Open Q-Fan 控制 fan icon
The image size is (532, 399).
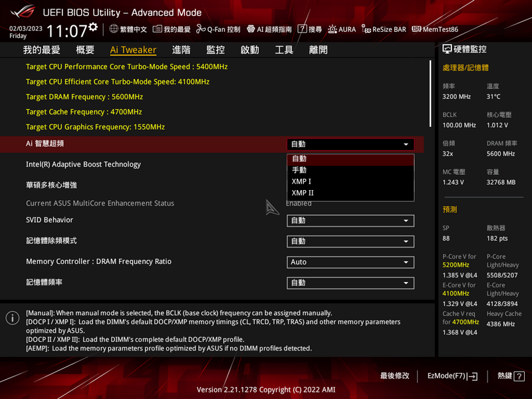click(x=201, y=29)
